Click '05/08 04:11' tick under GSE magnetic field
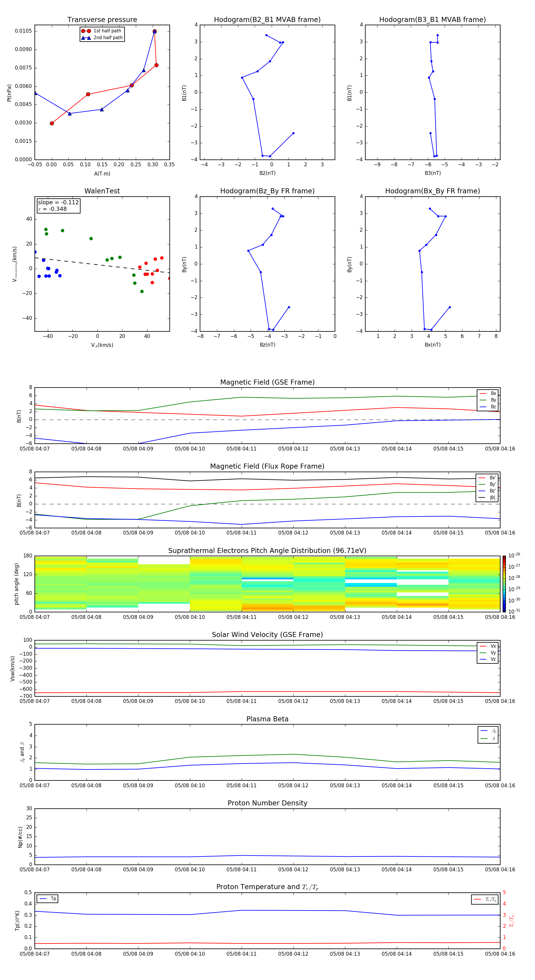The width and height of the screenshot is (535, 980). (241, 449)
